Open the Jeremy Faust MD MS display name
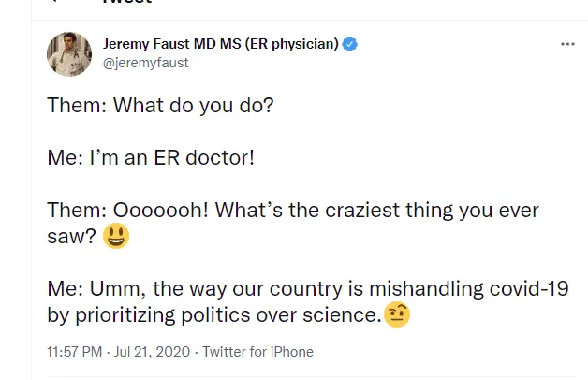 tap(221, 44)
